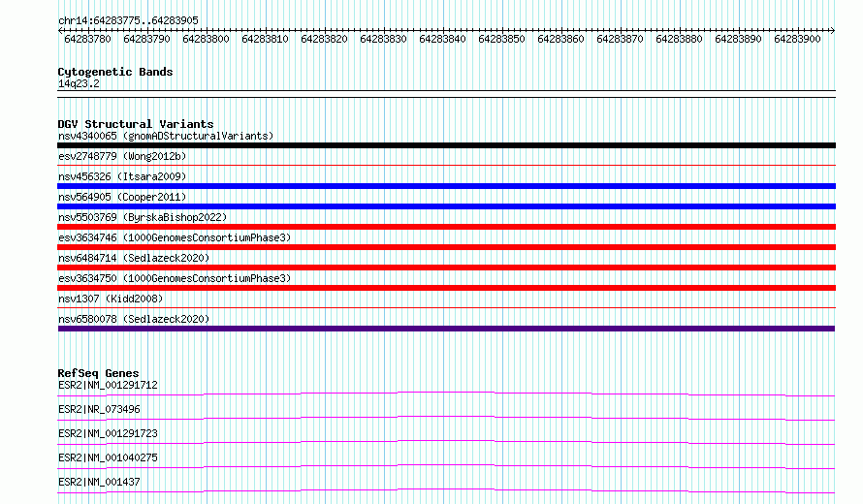Screen dimensions: 863x504
Task: Click the purple nsv6580078 variant bar
Action: click(x=446, y=329)
